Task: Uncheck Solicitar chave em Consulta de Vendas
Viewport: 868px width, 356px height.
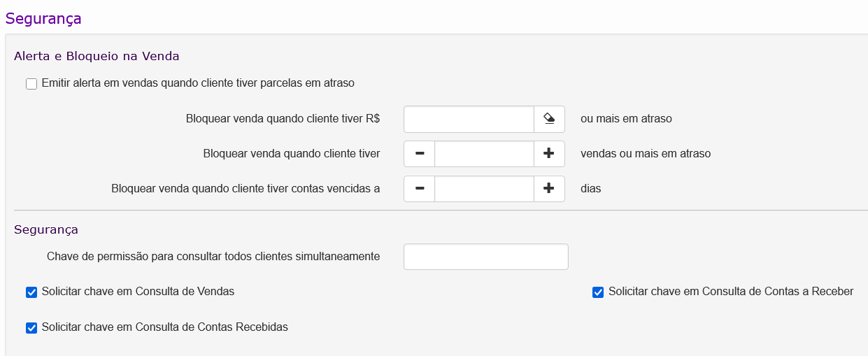Action: 31,292
